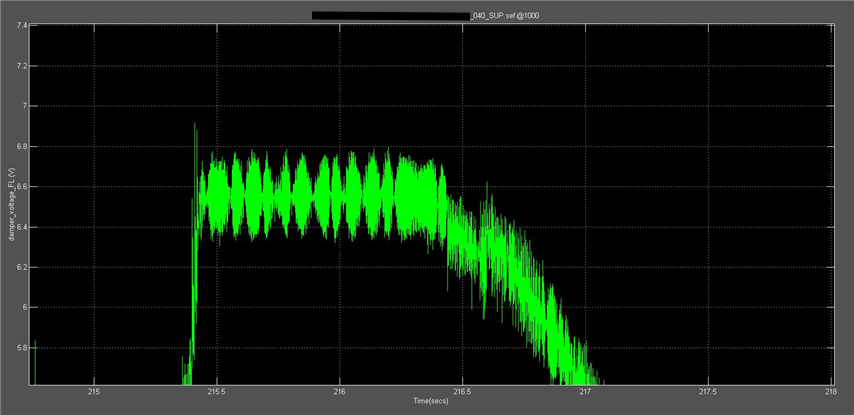Click the x-axis tick value 216.5
The width and height of the screenshot is (854, 415).
coord(462,392)
